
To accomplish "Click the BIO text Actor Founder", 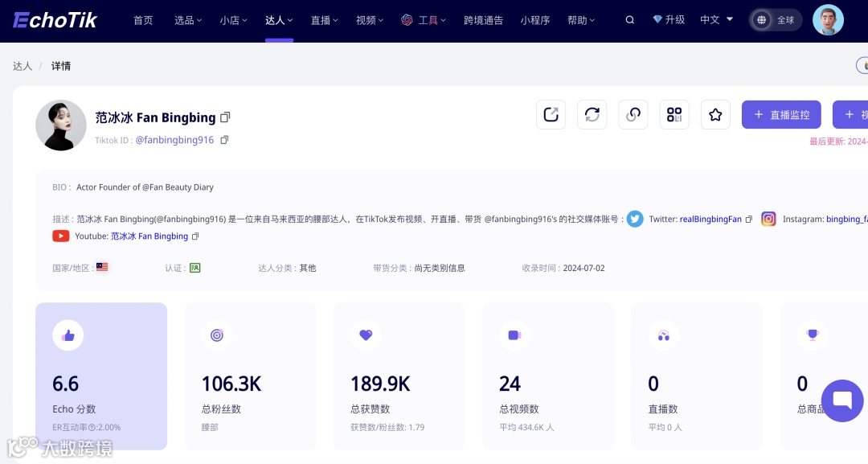I will (145, 187).
